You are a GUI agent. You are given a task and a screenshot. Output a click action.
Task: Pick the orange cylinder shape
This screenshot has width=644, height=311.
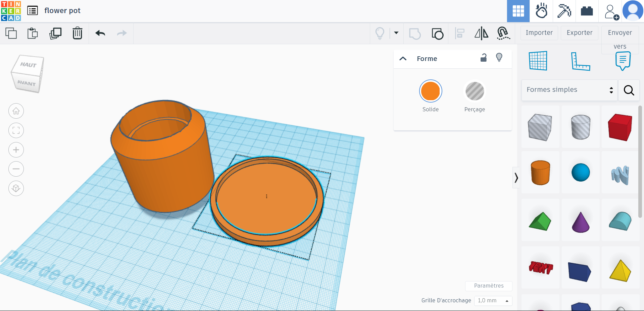540,173
